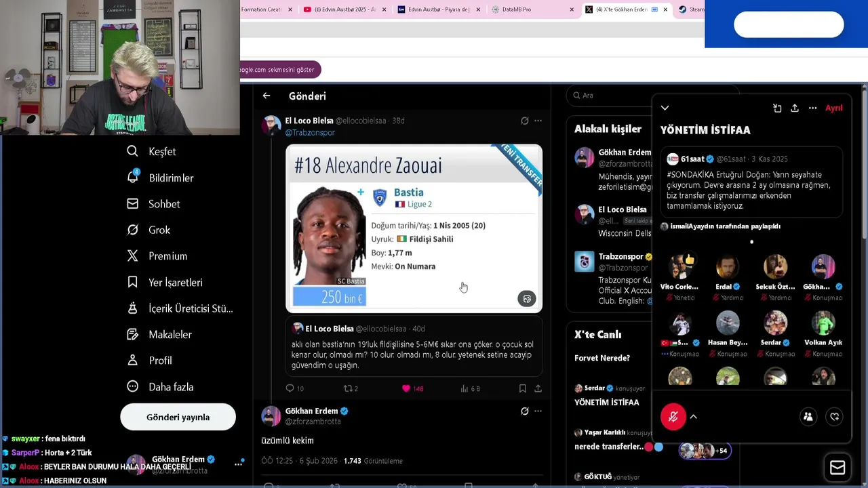Click the Bastia club link on card
The image size is (868, 488).
coord(408,192)
